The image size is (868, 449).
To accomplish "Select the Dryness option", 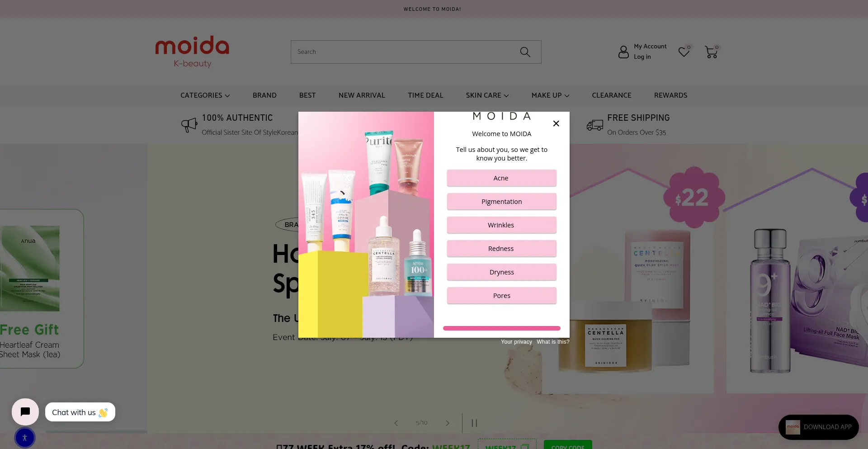I will [501, 272].
